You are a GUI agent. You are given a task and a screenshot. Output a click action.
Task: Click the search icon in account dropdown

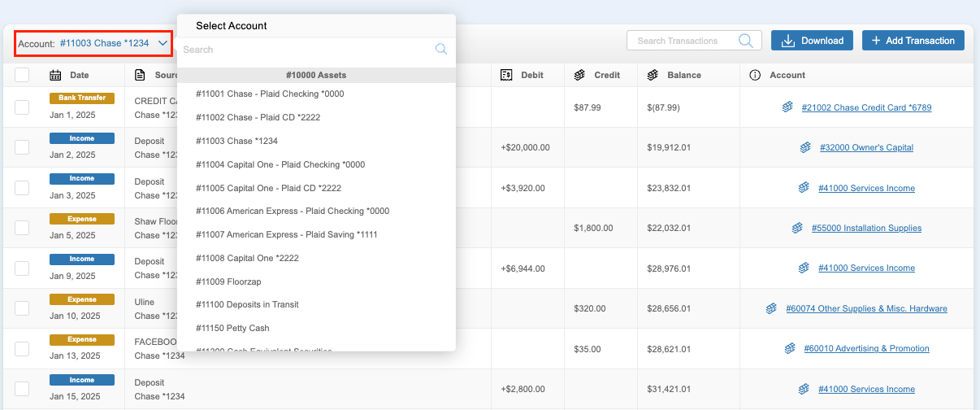pos(441,50)
